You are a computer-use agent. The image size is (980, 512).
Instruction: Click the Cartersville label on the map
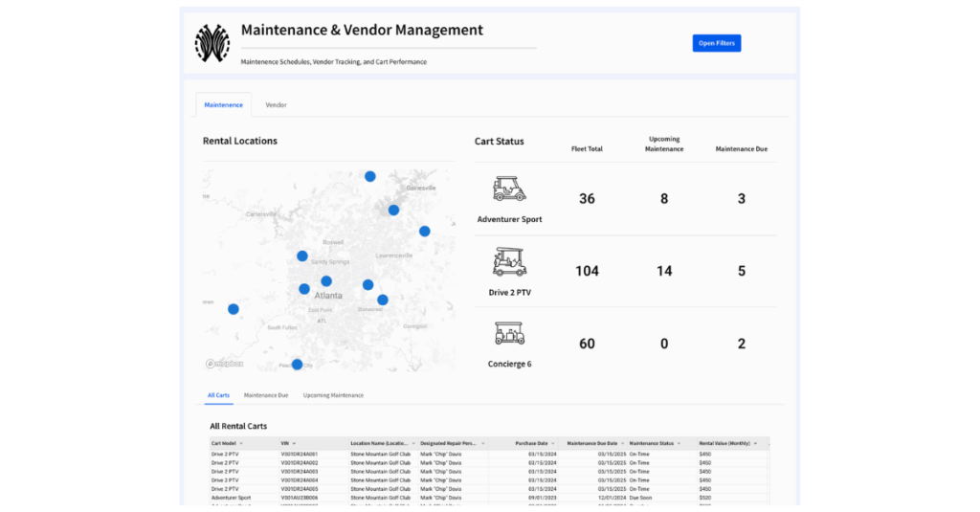tap(261, 214)
